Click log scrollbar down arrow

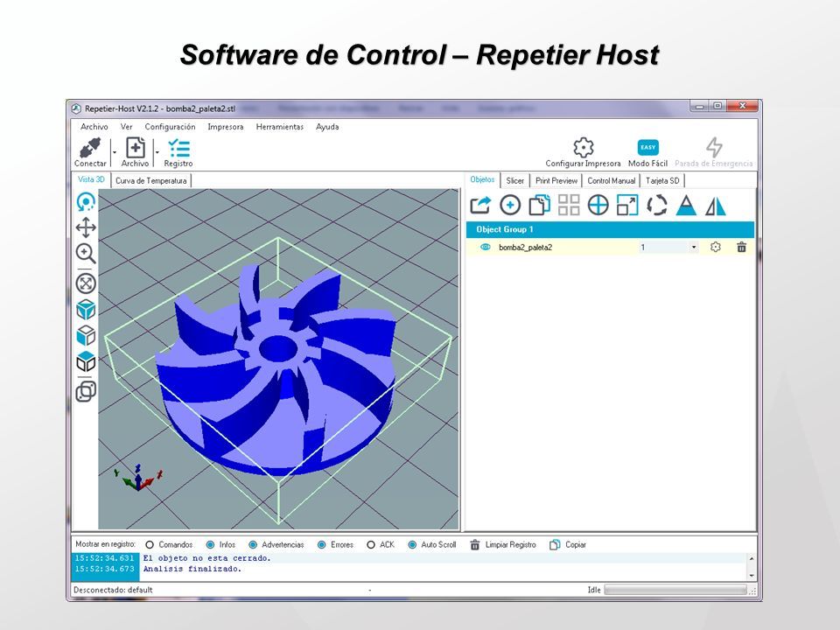[752, 576]
